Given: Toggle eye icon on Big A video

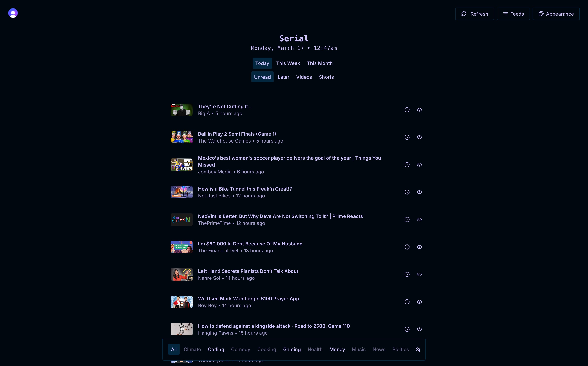Looking at the screenshot, I should (419, 110).
